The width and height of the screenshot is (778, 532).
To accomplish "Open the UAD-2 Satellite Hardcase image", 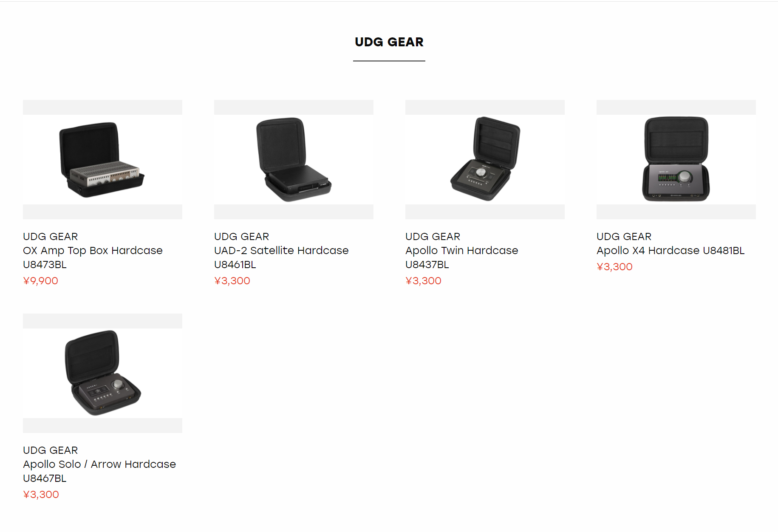I will pyautogui.click(x=294, y=159).
